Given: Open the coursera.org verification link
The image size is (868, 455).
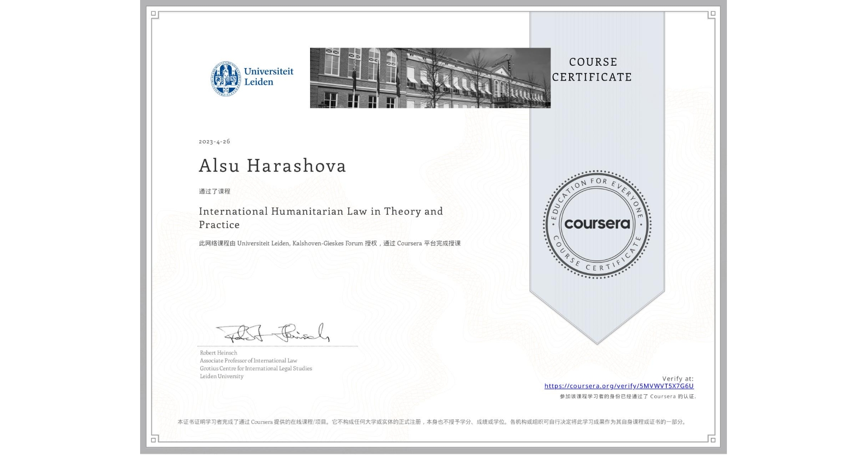Looking at the screenshot, I should [x=619, y=387].
